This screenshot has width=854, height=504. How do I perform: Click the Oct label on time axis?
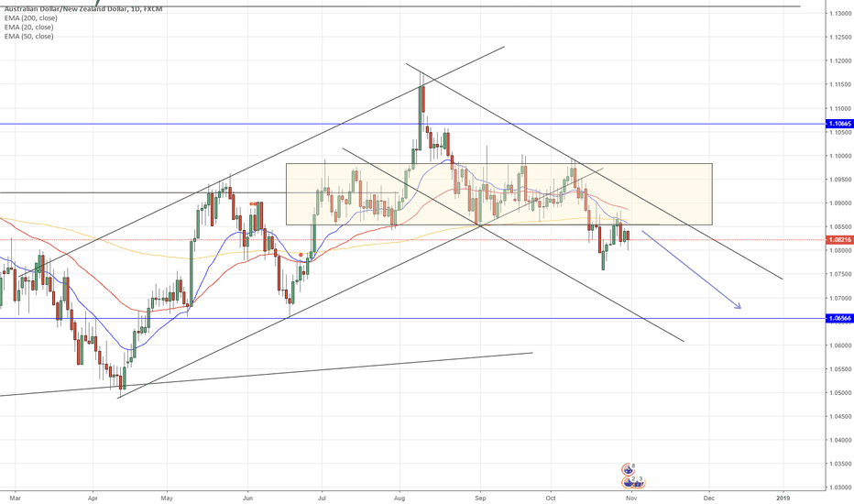tap(552, 498)
